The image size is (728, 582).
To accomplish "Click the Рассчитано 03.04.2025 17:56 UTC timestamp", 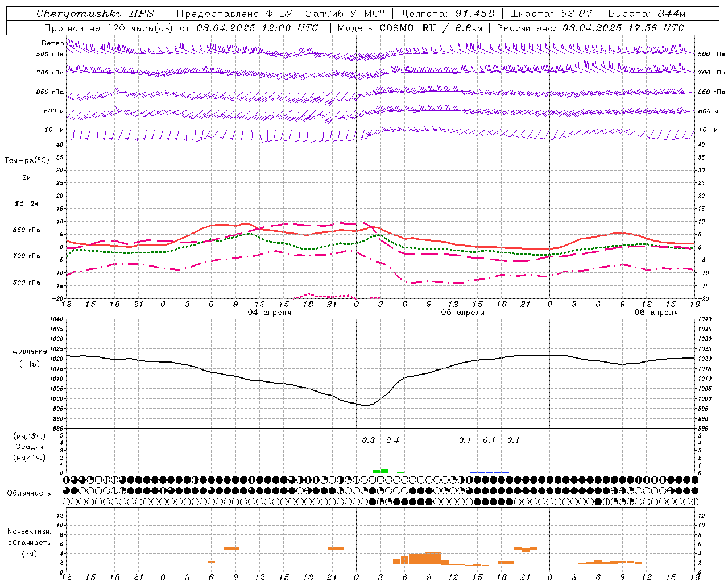I will 590,27.
